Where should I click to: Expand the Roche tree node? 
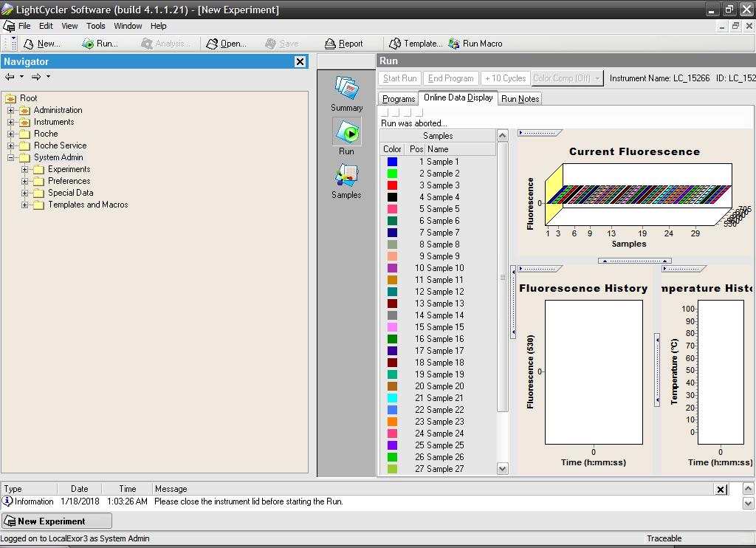coord(10,134)
